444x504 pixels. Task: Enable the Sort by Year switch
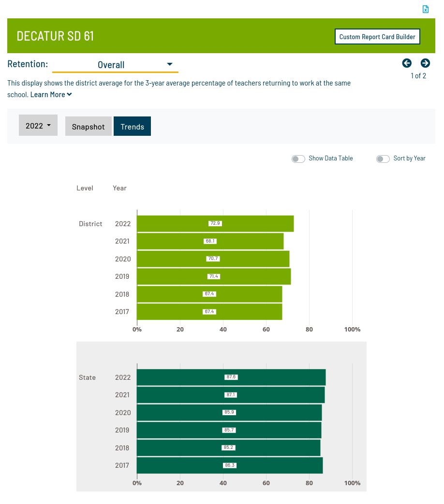pyautogui.click(x=383, y=158)
